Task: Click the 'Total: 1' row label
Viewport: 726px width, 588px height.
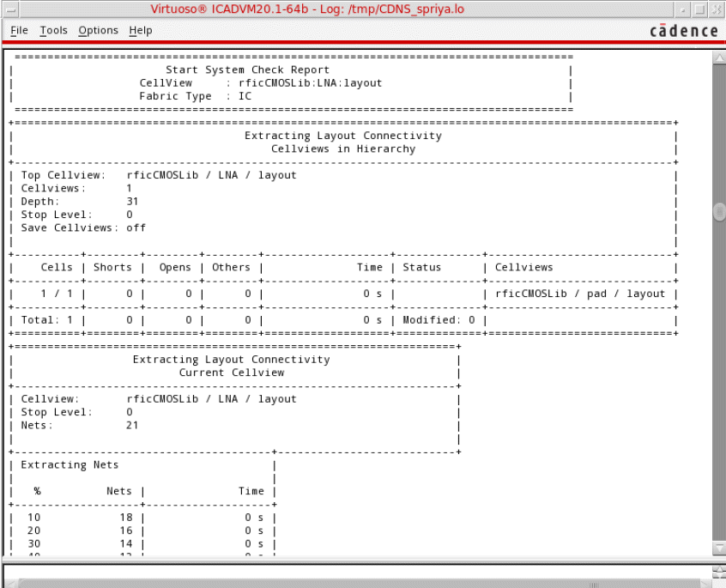Action: tap(46, 320)
